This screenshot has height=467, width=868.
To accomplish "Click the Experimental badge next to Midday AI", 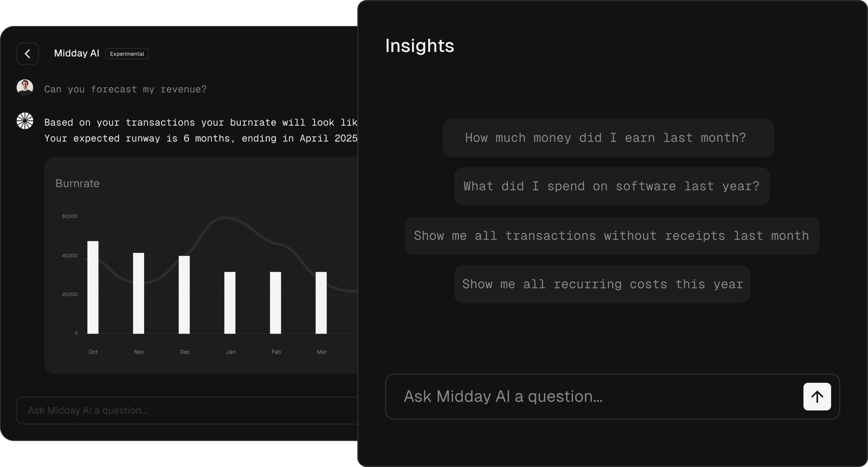I will click(127, 53).
